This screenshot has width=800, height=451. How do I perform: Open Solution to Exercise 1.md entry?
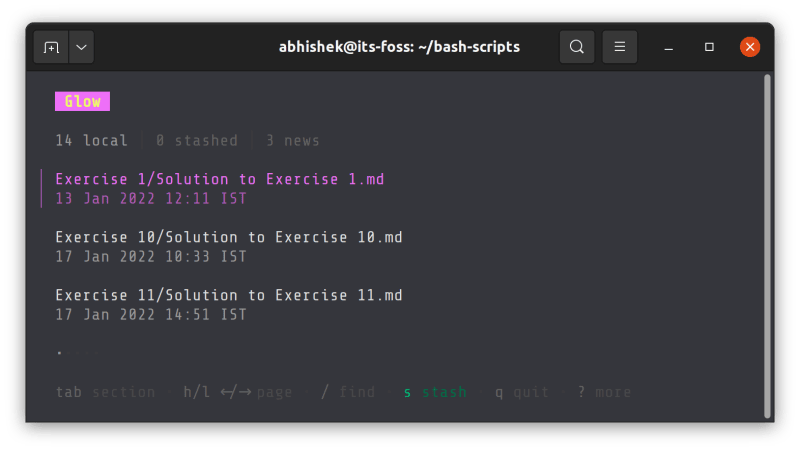219,180
